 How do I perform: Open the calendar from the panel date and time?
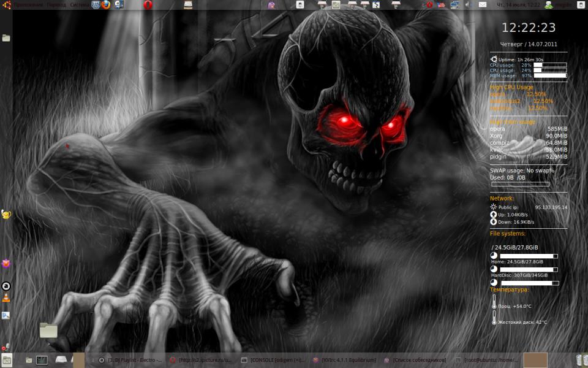518,5
